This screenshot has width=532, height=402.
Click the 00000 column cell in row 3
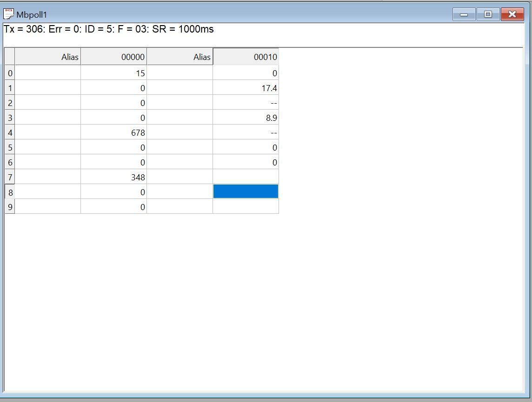pyautogui.click(x=113, y=118)
